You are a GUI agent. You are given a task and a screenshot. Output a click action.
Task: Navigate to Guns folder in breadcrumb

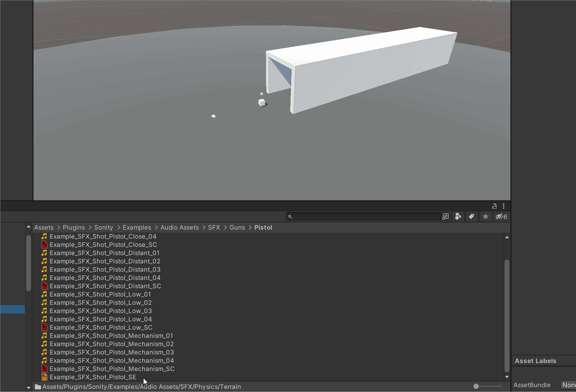pos(237,228)
